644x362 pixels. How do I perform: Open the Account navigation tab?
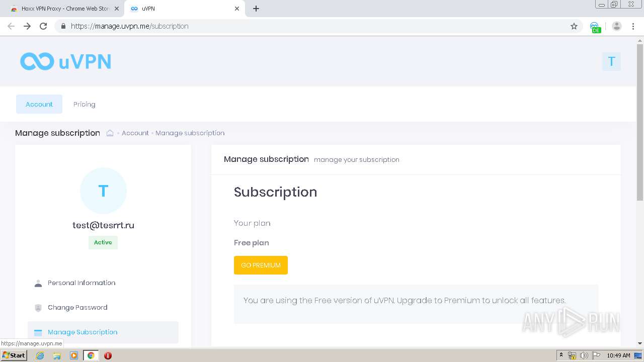(x=39, y=104)
